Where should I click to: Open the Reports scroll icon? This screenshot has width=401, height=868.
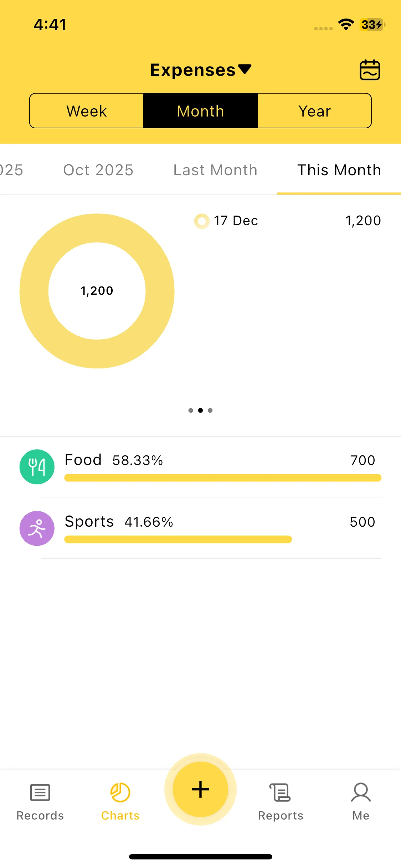[281, 792]
